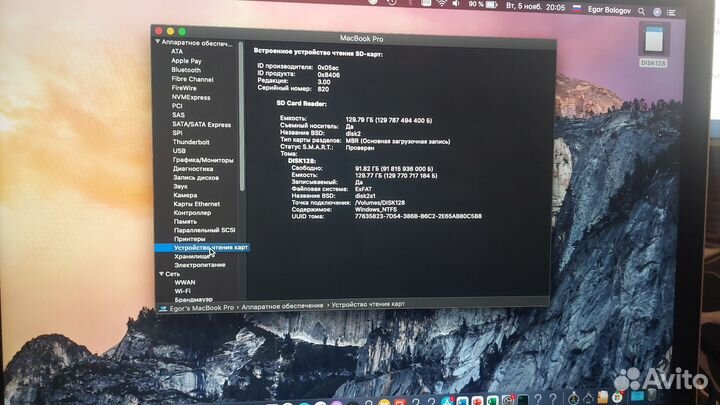
Task: Collapse the Аппаратное обеспечение section
Action: click(x=158, y=42)
